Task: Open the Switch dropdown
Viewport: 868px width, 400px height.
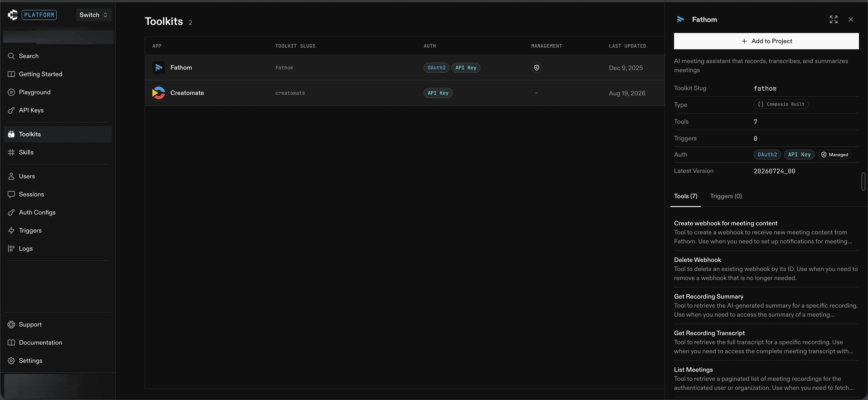Action: (x=94, y=15)
